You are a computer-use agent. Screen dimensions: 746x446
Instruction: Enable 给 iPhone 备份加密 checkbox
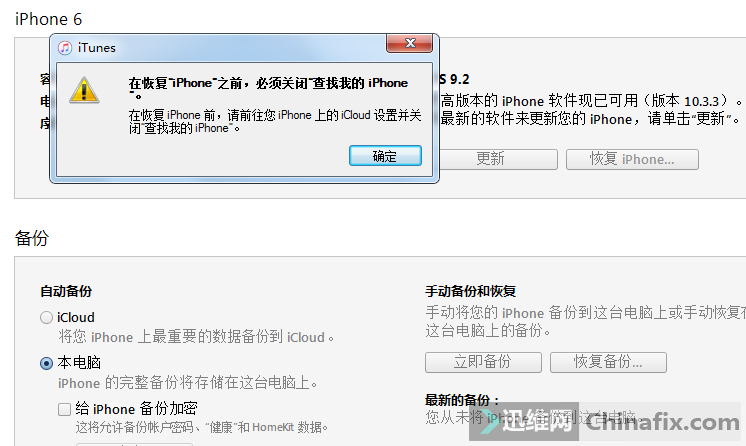click(64, 409)
